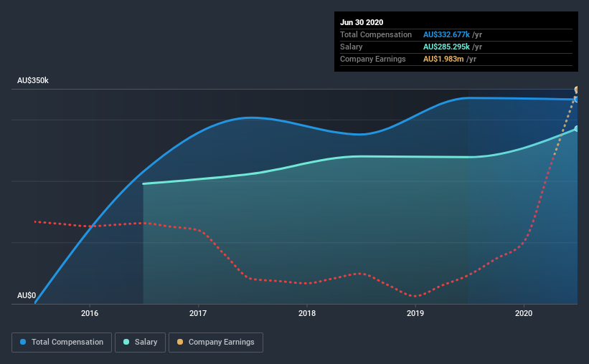
Task: Click the 2018 axis label
Action: (x=307, y=313)
